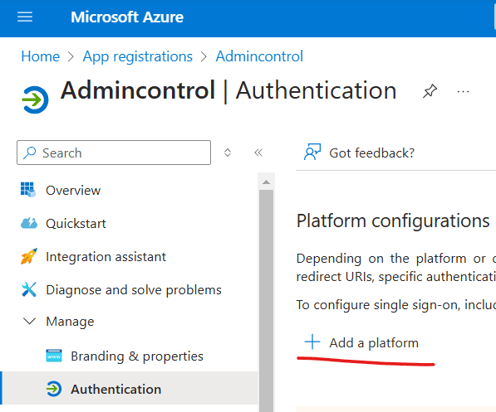Click the Branding & properties icon
This screenshot has width=496, height=412.
coord(54,356)
